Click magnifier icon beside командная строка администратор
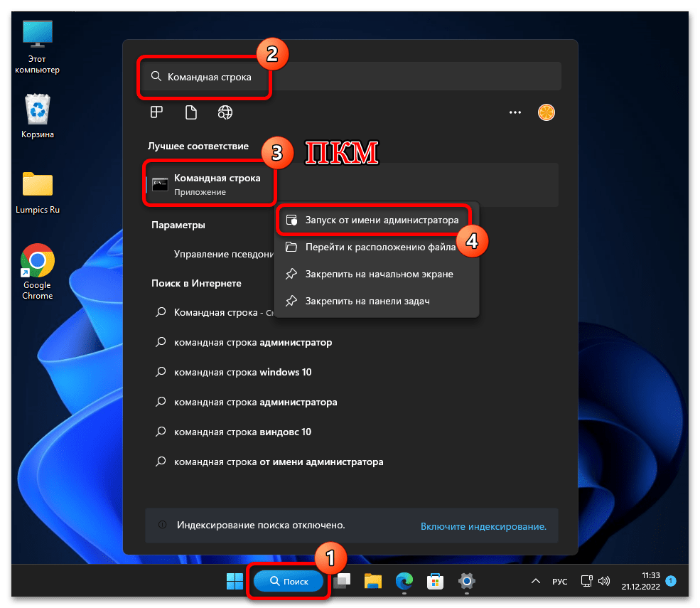Image resolution: width=700 pixels, height=608 pixels. point(161,342)
